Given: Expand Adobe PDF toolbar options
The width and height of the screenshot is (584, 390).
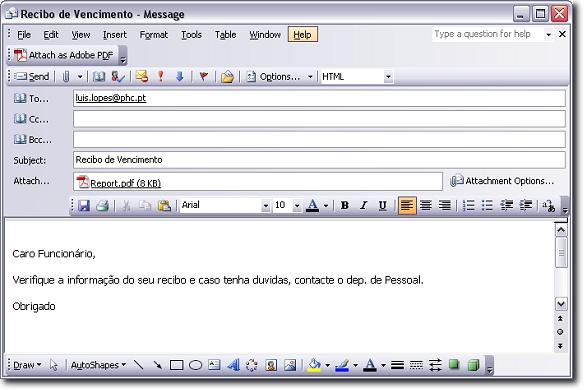Looking at the screenshot, I should [x=123, y=56].
